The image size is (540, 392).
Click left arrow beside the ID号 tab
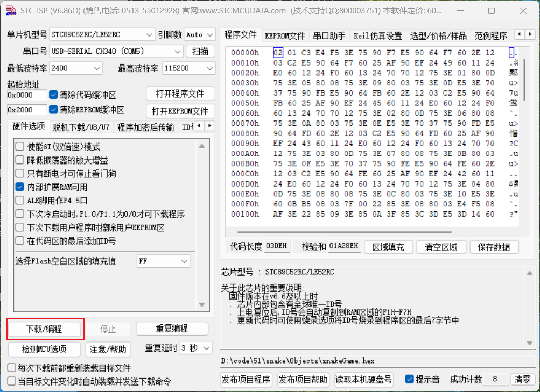click(x=199, y=126)
